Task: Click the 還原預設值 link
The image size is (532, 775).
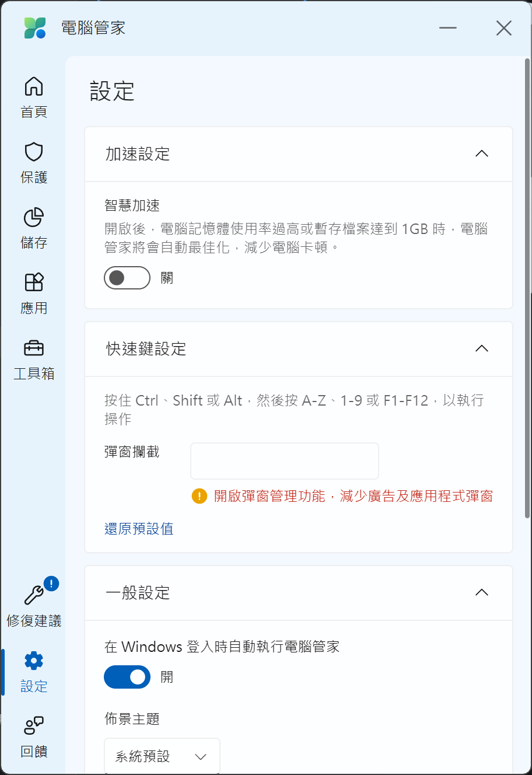Action: tap(139, 529)
